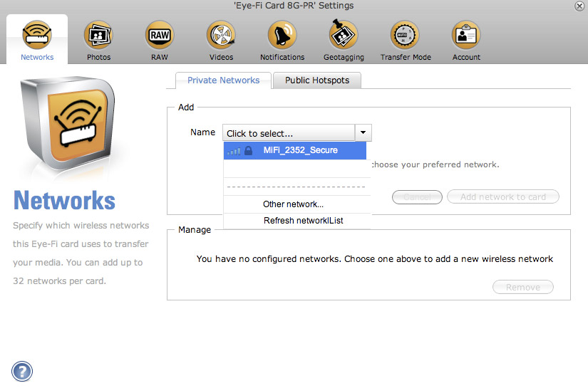Click 'Add network to card' button
Viewport: 588px width, 388px height.
pyautogui.click(x=503, y=197)
